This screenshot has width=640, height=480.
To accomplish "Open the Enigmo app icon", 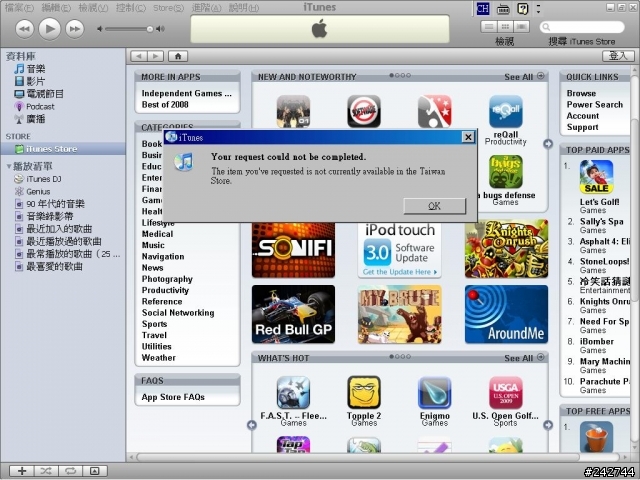I will (435, 393).
